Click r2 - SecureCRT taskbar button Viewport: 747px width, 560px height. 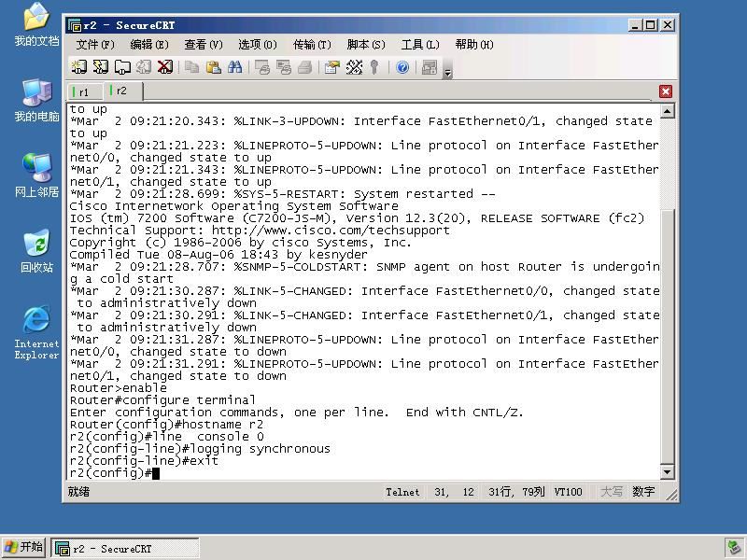point(125,548)
